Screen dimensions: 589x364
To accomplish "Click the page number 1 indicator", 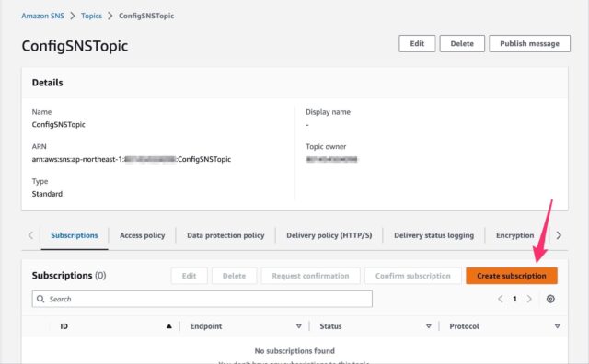I will point(514,299).
